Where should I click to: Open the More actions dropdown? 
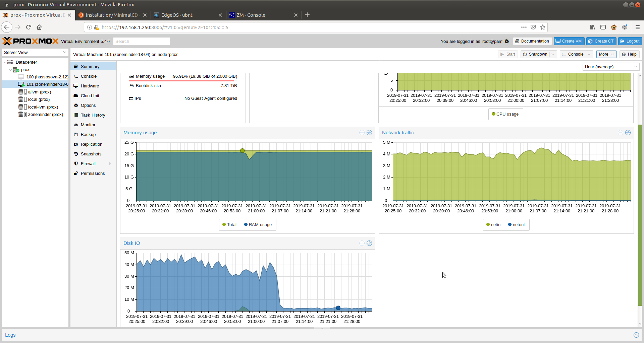pyautogui.click(x=606, y=54)
